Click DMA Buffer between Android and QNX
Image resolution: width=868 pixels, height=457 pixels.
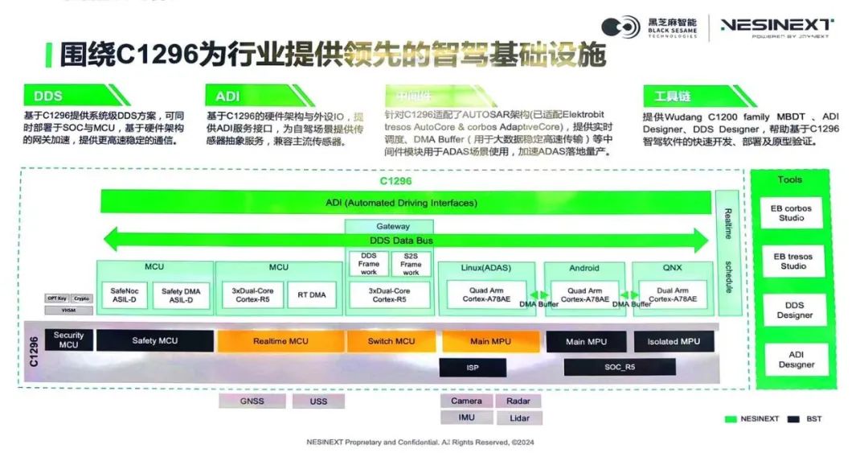point(632,304)
